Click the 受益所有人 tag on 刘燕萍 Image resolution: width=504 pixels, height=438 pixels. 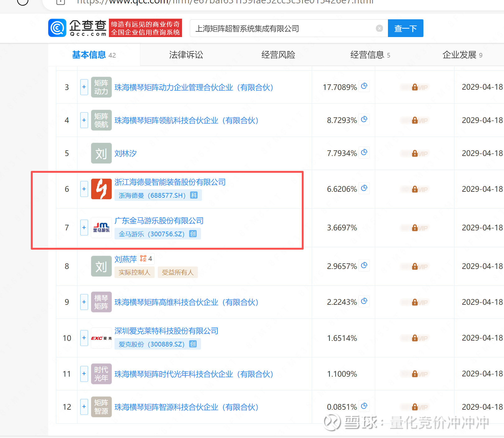tap(178, 272)
